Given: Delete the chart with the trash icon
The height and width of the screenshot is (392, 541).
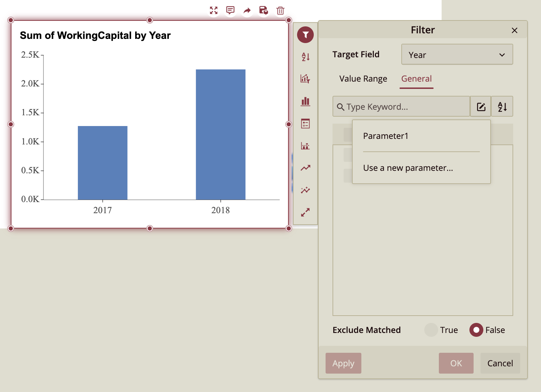Looking at the screenshot, I should coord(280,10).
